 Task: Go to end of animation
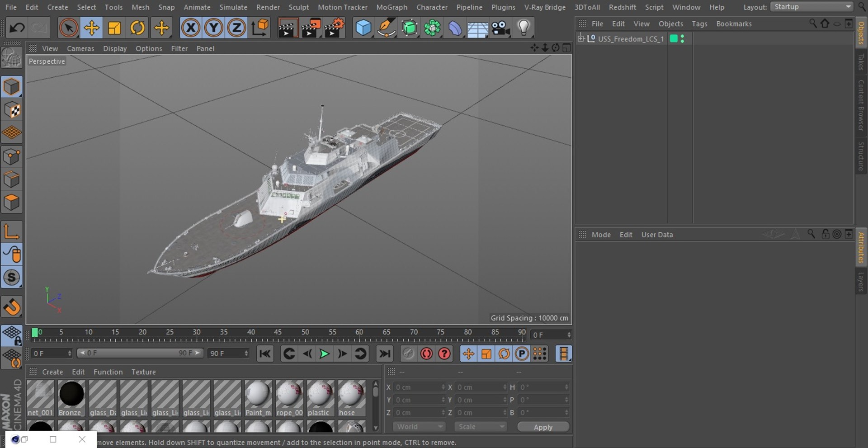pyautogui.click(x=384, y=354)
